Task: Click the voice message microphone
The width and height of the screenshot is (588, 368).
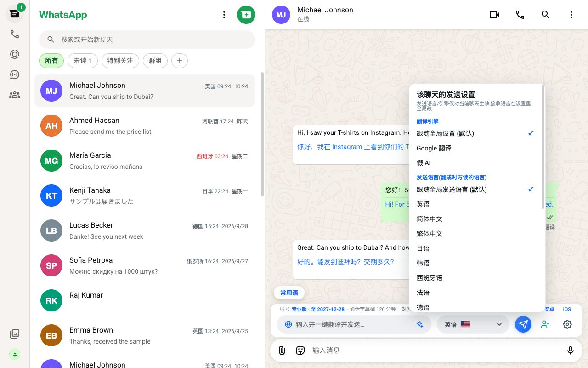Action: point(571,351)
